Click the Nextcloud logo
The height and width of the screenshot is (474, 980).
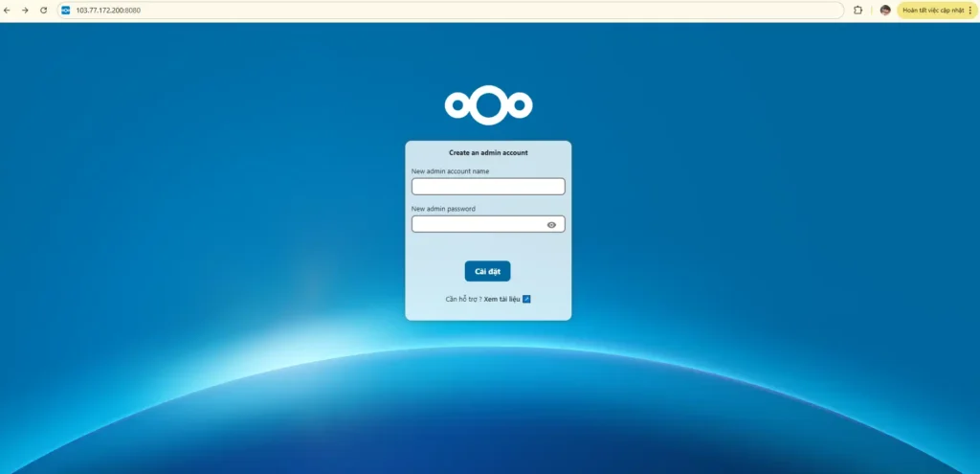click(x=488, y=105)
